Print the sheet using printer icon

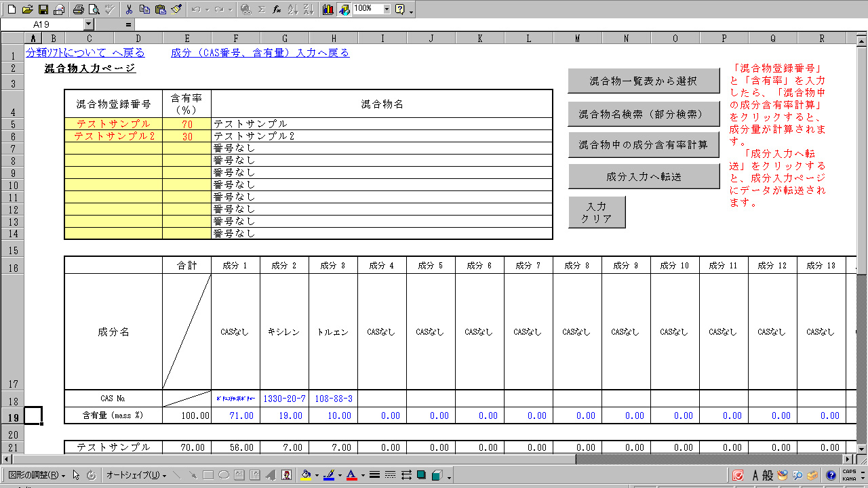pos(79,9)
